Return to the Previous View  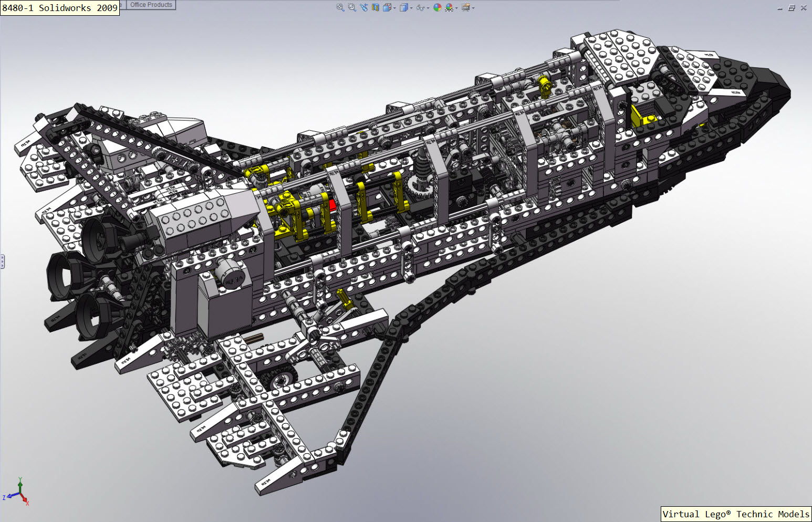(364, 7)
